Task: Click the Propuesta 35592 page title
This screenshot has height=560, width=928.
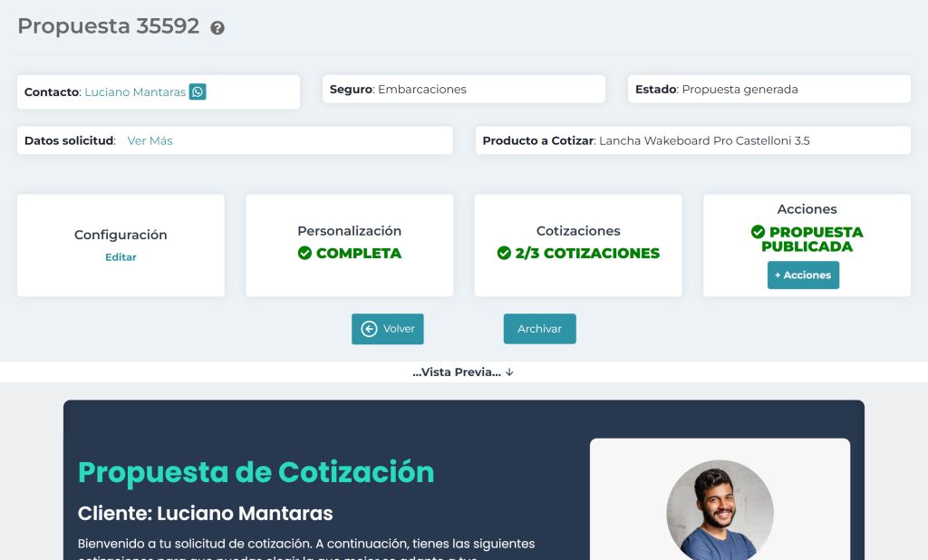Action: [x=108, y=26]
